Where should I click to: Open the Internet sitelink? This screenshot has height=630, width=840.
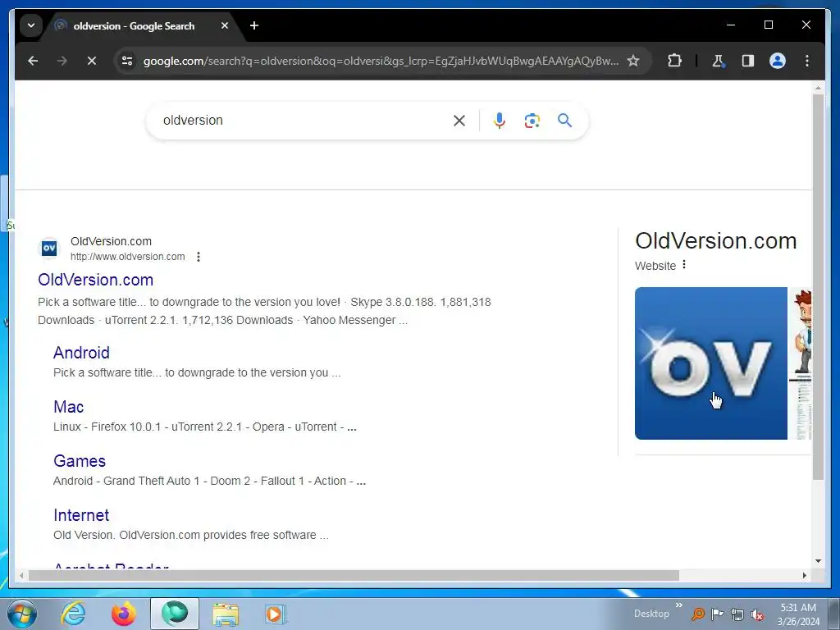pyautogui.click(x=81, y=515)
